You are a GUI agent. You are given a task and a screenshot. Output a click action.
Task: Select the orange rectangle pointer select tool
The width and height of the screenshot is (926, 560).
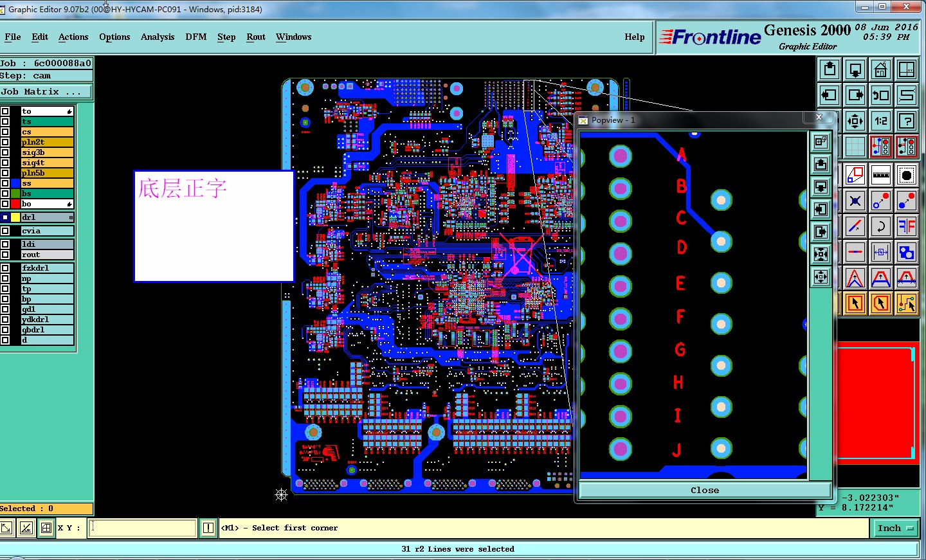tap(855, 303)
